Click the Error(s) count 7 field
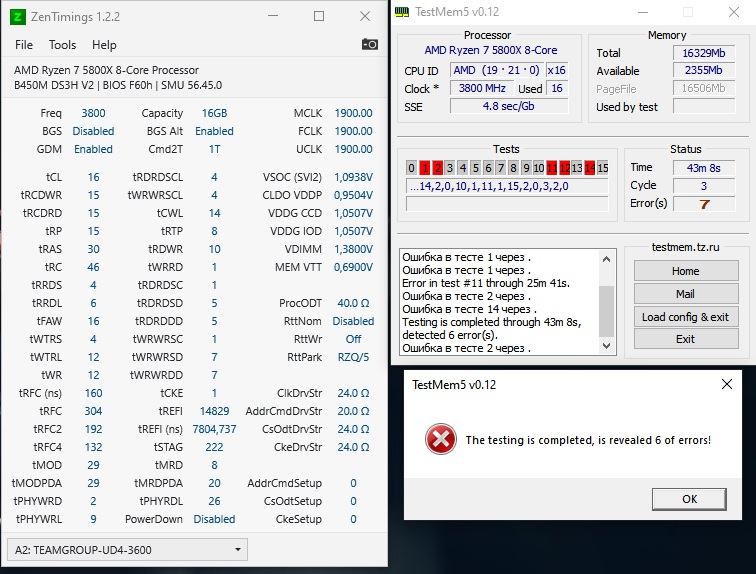Screen dimensions: 756x574 pos(704,204)
